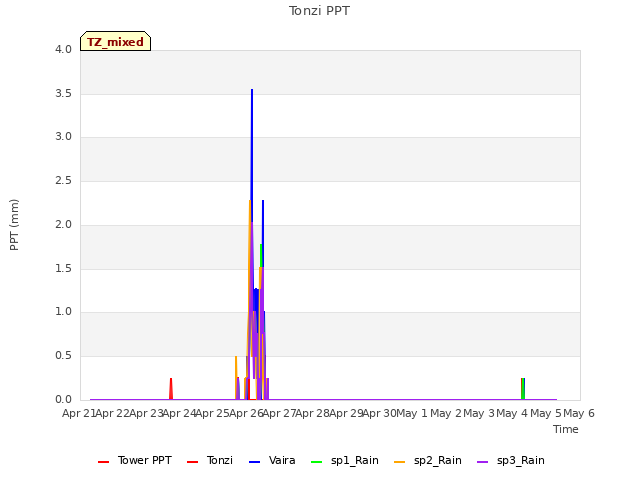
Task: Click the PPT (mm) y-axis label
Action: click(x=14, y=225)
